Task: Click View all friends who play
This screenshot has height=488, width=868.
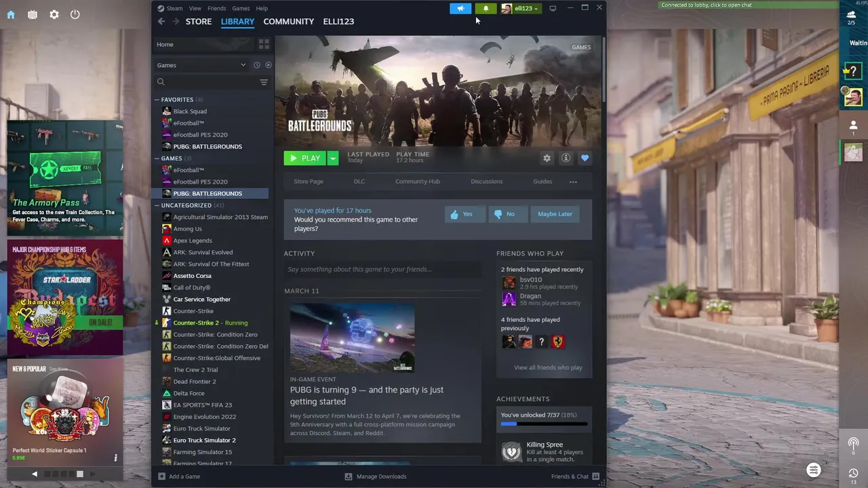Action: [548, 367]
